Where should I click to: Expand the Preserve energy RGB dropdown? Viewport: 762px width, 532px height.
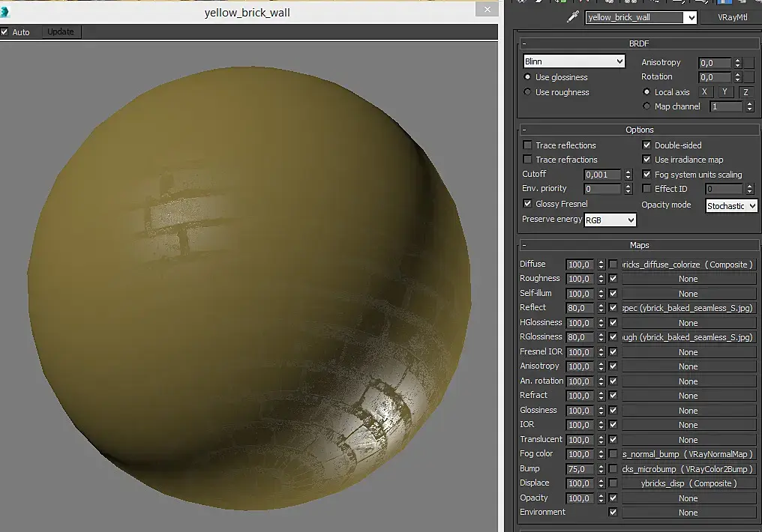coord(610,220)
